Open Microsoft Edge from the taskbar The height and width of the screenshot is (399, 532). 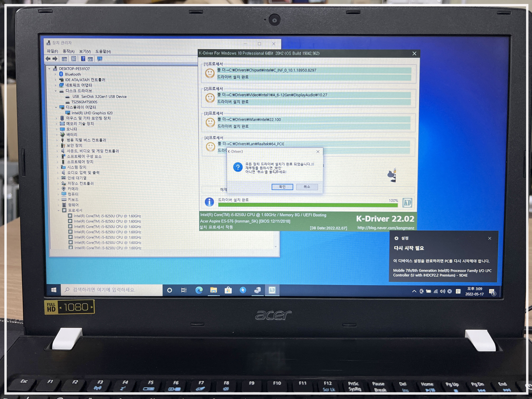click(199, 290)
